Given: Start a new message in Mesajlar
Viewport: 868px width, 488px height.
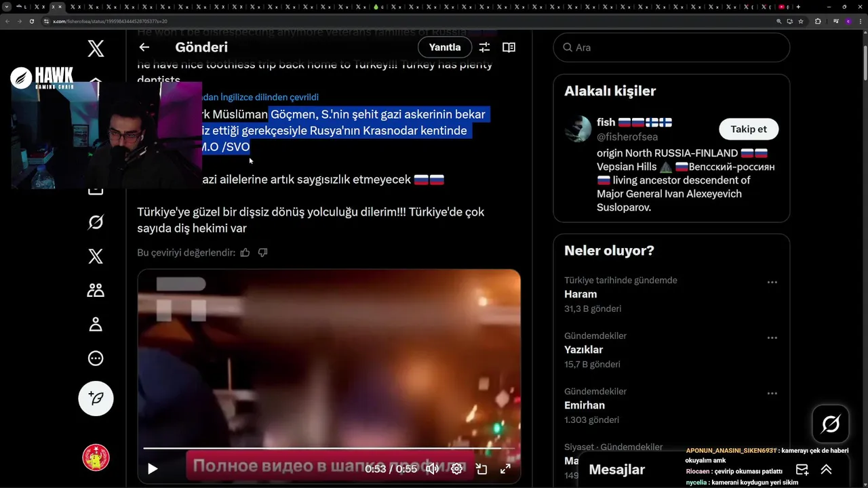Looking at the screenshot, I should 802,470.
